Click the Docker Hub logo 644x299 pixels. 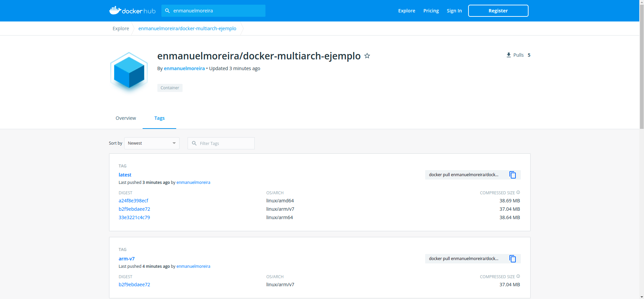132,10
